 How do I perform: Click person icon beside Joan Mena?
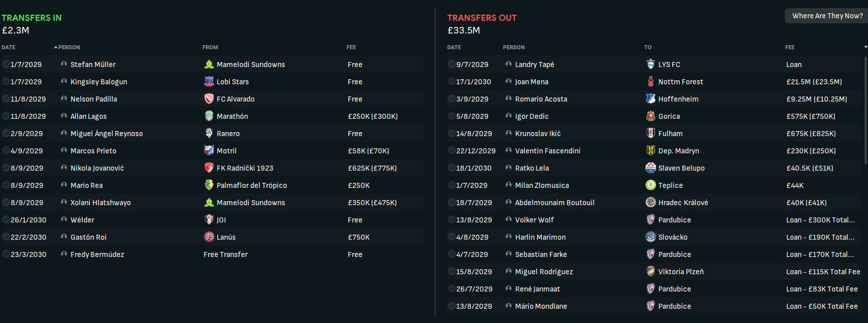tap(509, 82)
